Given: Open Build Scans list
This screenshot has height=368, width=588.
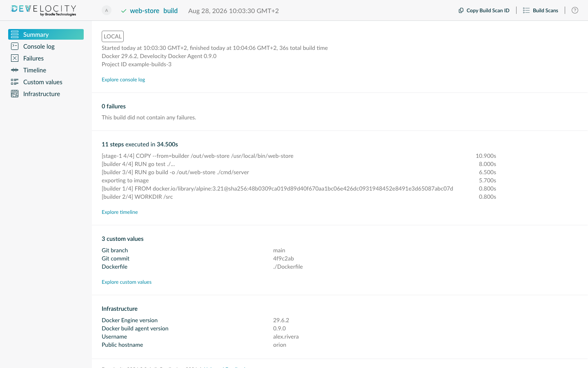Looking at the screenshot, I should tap(541, 11).
